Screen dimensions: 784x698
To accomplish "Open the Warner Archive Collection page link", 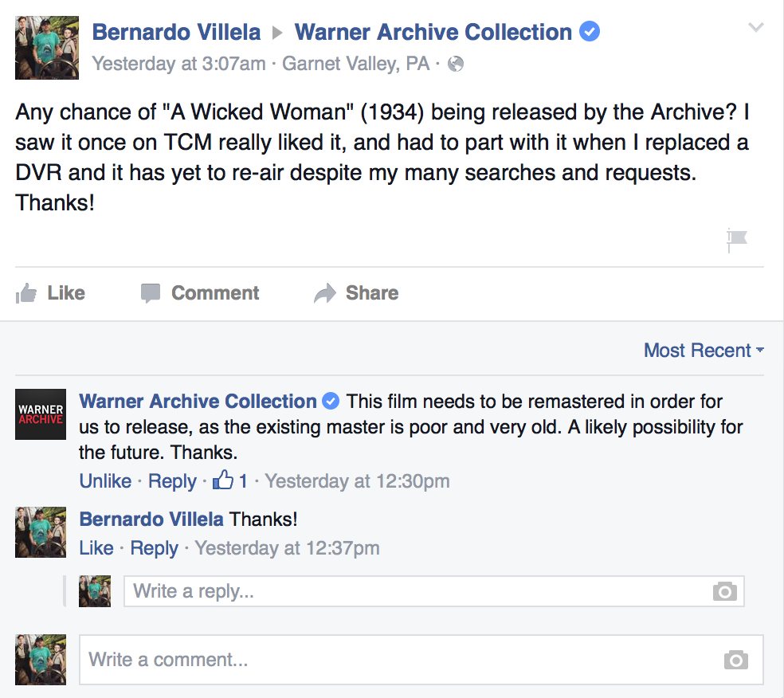I will (x=435, y=33).
